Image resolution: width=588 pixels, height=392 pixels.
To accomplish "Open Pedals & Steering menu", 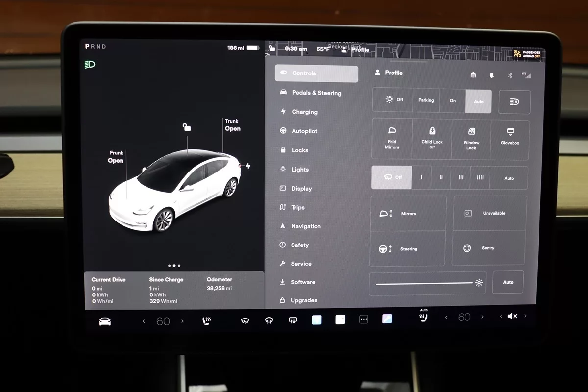I will pyautogui.click(x=316, y=93).
